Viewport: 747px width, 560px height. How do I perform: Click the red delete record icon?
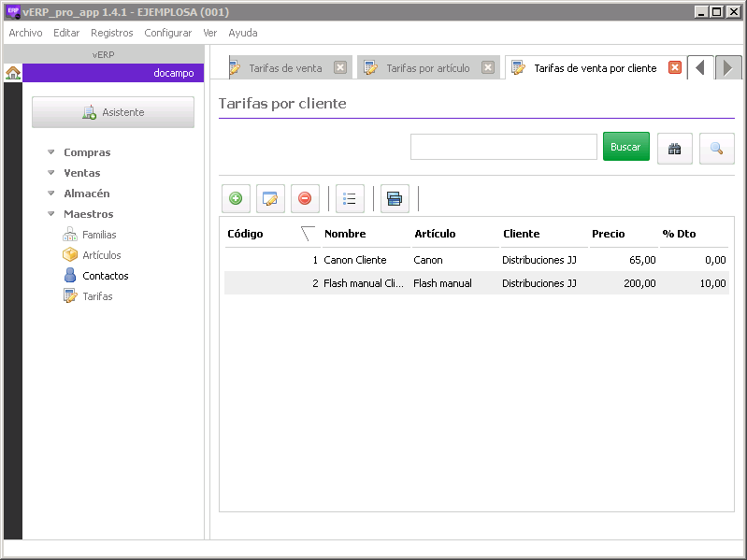[x=305, y=198]
